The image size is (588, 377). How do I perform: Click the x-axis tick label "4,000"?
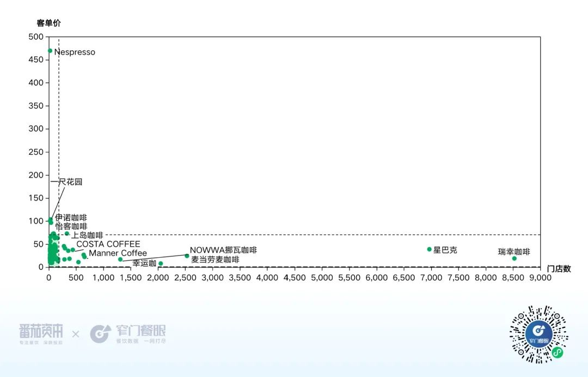[267, 278]
